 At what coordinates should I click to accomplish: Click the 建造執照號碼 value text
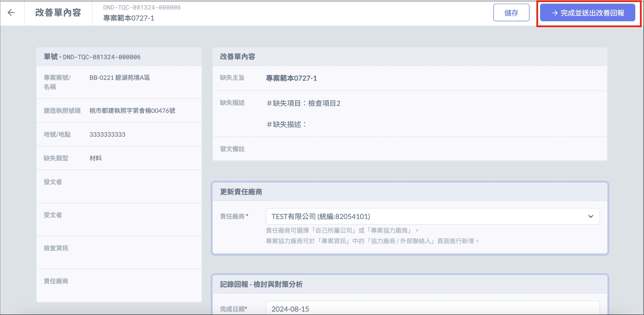[132, 111]
